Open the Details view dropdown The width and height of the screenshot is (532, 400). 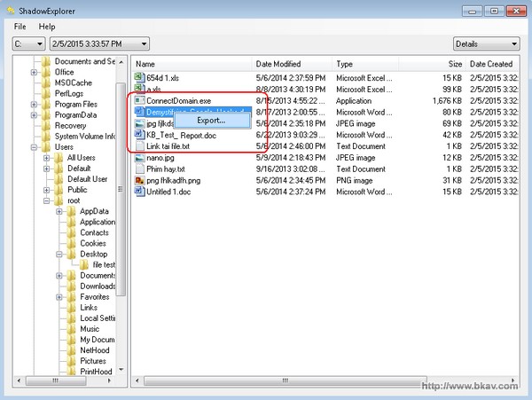(x=486, y=43)
